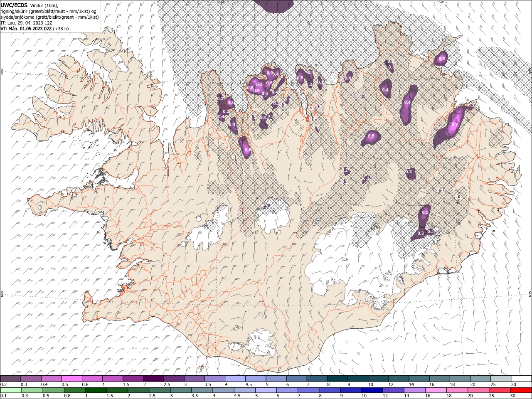This screenshot has height=399, width=532.
Task: Pick the deep navy blue swatch labeled 10 in lower legend
Action: click(372, 390)
